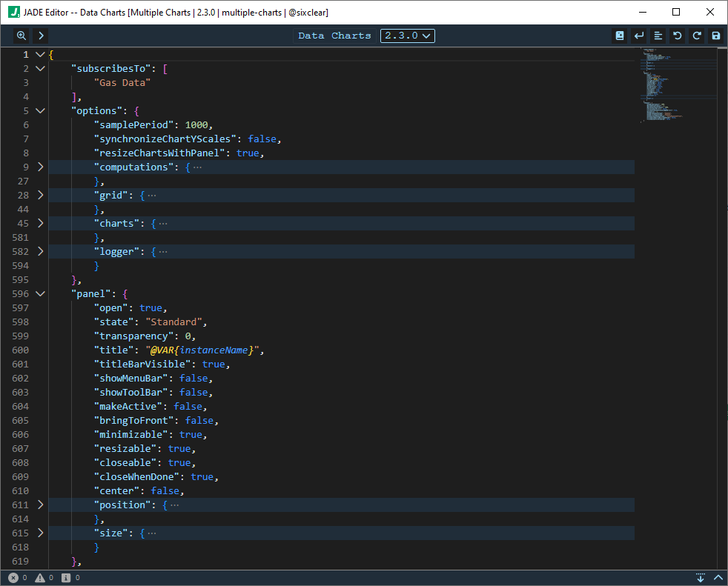
Task: Click the zoom magnifier icon in top toolbar
Action: [21, 35]
